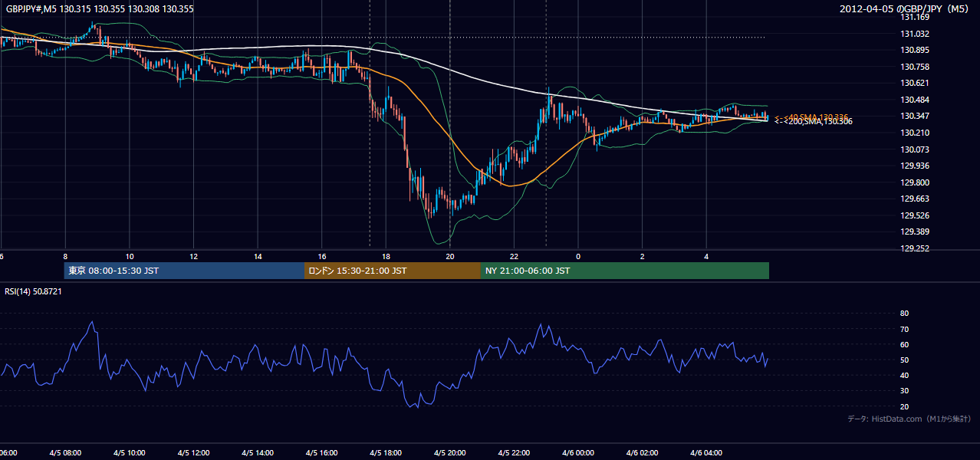Click the 4/6 04:00 time axis label
980x460 pixels.
pos(706,453)
